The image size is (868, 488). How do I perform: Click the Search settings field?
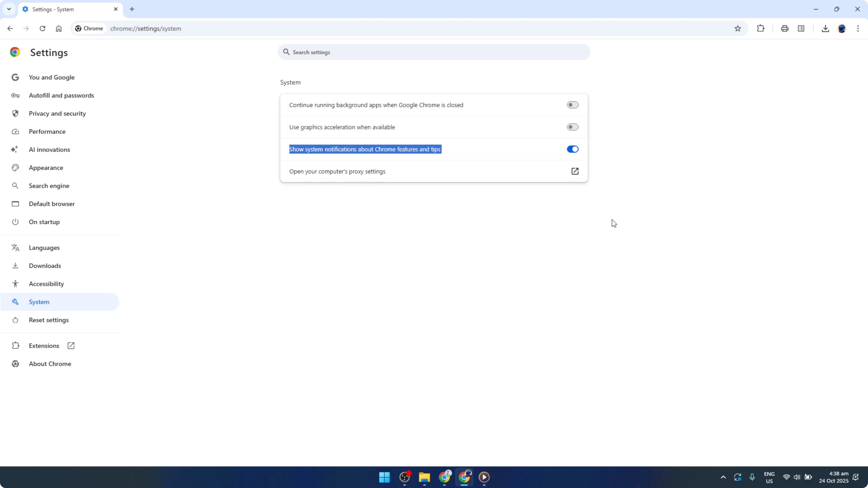[x=433, y=52]
